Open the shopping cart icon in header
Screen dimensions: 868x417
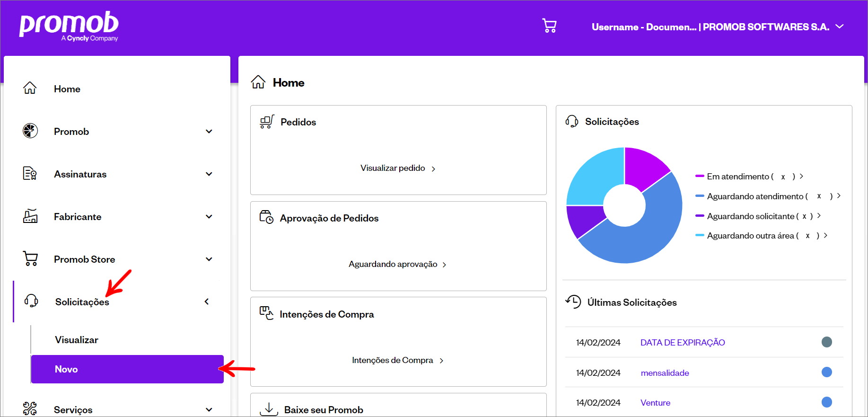pyautogui.click(x=549, y=26)
